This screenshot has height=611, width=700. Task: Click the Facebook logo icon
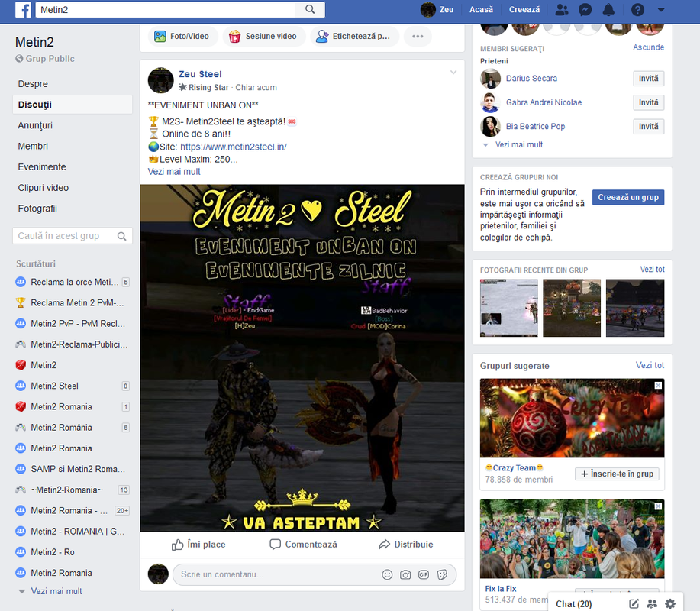click(23, 9)
